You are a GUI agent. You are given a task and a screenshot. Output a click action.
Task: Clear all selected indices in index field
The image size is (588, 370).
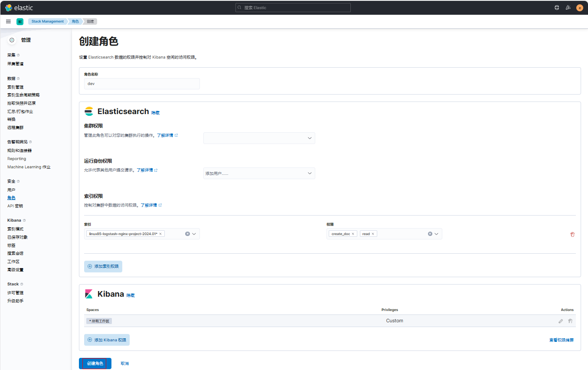tap(187, 234)
